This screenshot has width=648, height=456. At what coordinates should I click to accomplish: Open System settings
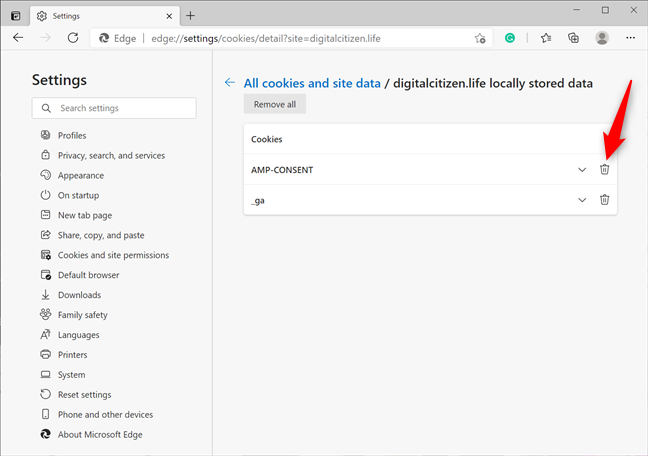71,375
